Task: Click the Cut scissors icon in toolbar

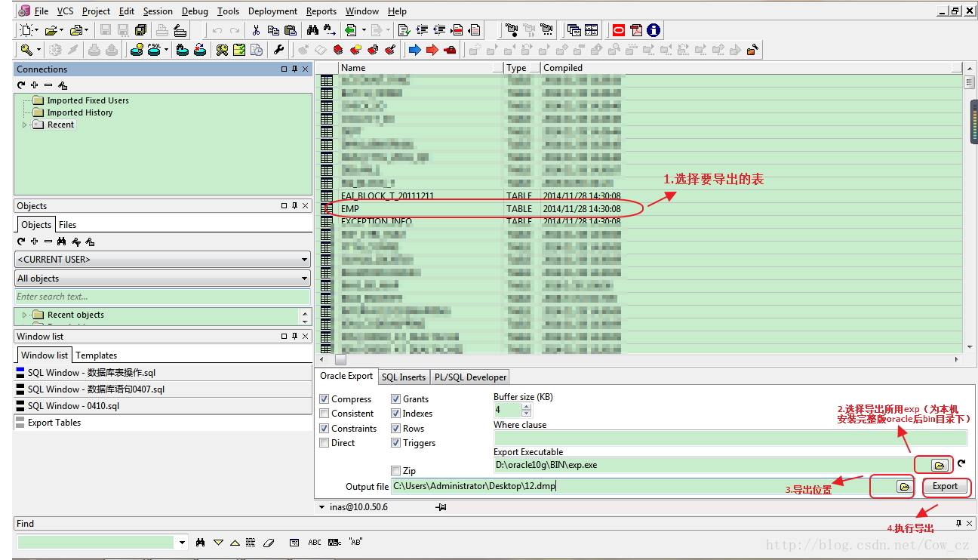Action: 256,30
